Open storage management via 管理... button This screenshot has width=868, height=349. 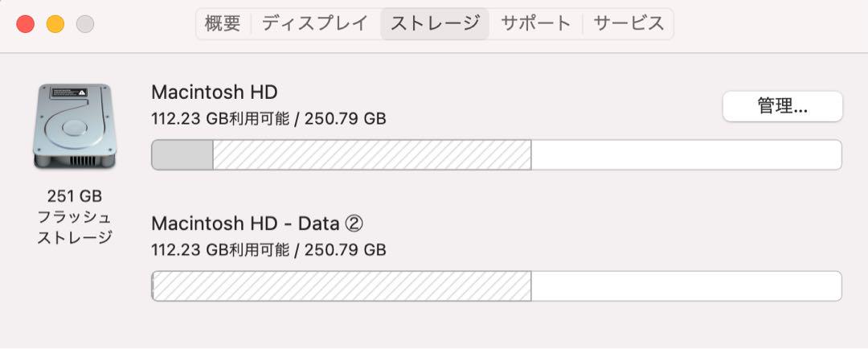point(783,106)
